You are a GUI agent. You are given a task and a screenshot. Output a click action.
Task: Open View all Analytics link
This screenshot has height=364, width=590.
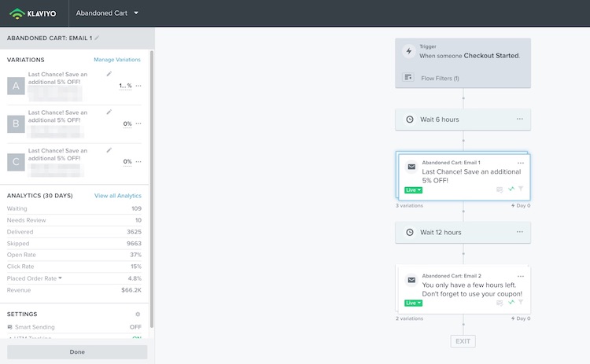coord(118,196)
